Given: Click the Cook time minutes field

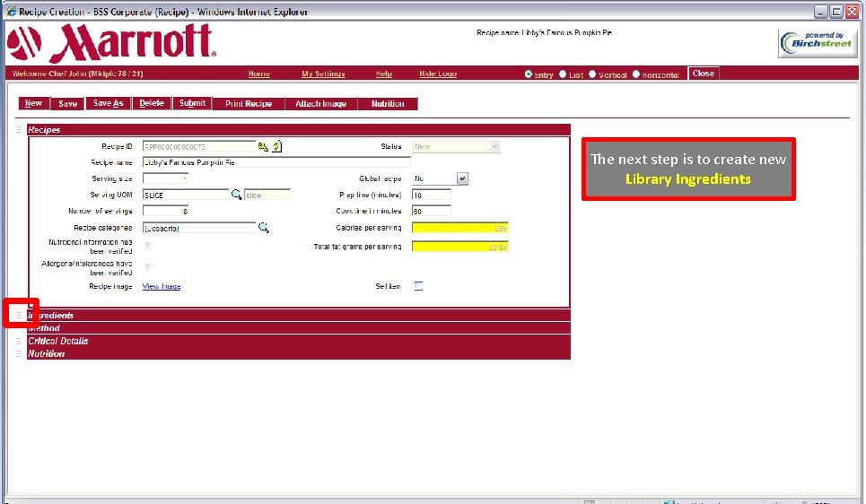Looking at the screenshot, I should [432, 211].
